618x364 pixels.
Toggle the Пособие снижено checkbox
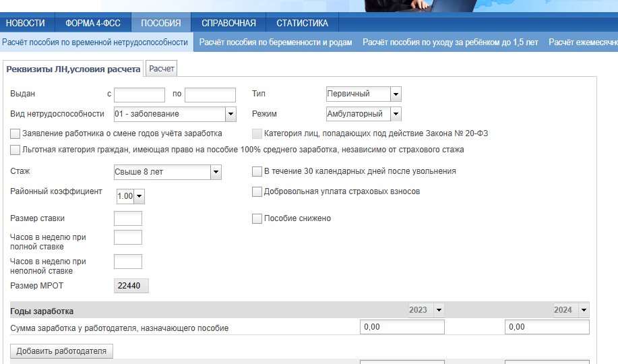click(x=257, y=218)
